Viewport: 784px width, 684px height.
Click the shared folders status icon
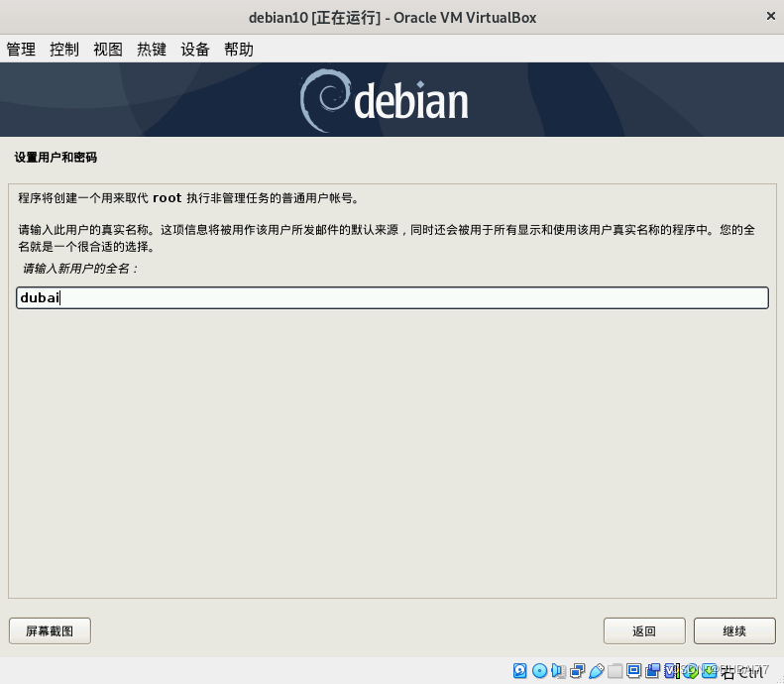click(x=615, y=670)
